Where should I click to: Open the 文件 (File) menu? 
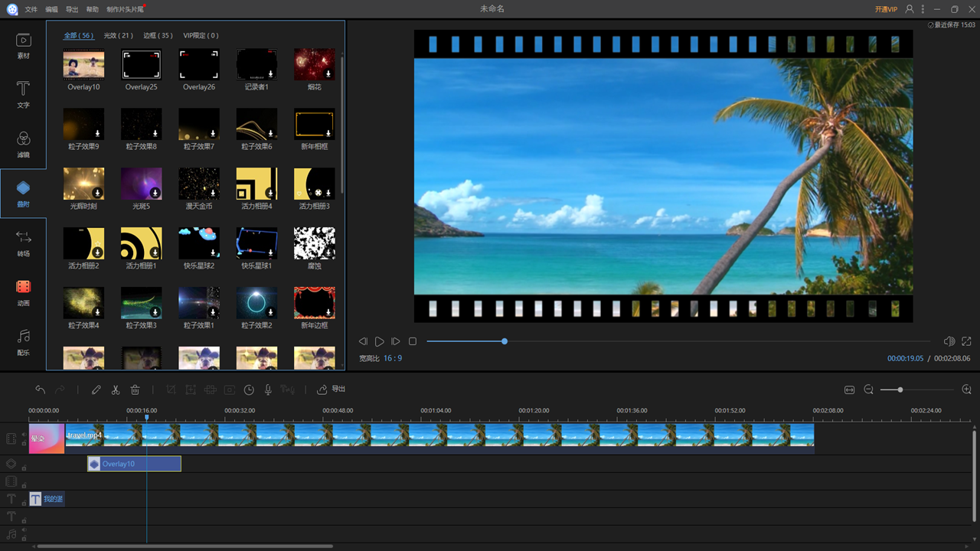point(31,9)
